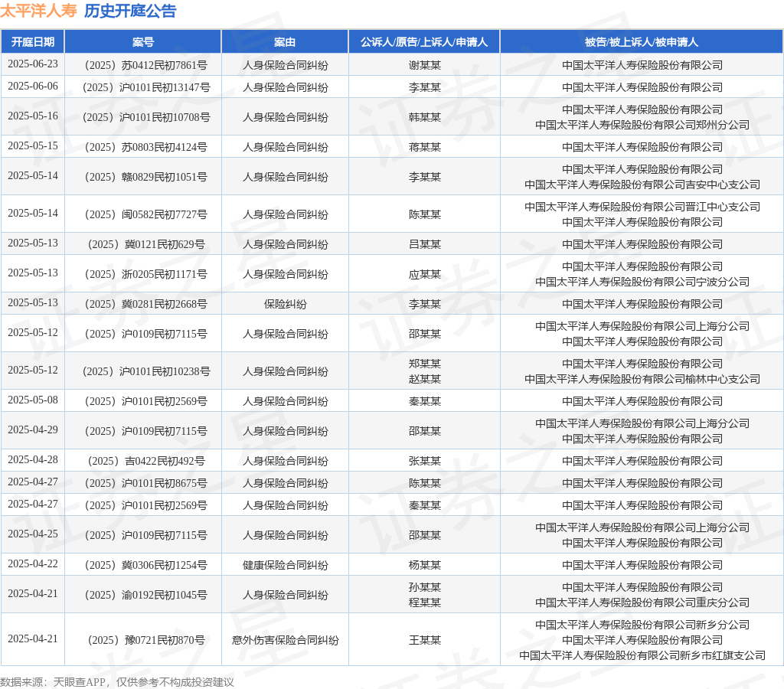Viewport: 784px width, 689px height.
Task: Select the title 太平洋人寿
Action: pyautogui.click(x=38, y=11)
